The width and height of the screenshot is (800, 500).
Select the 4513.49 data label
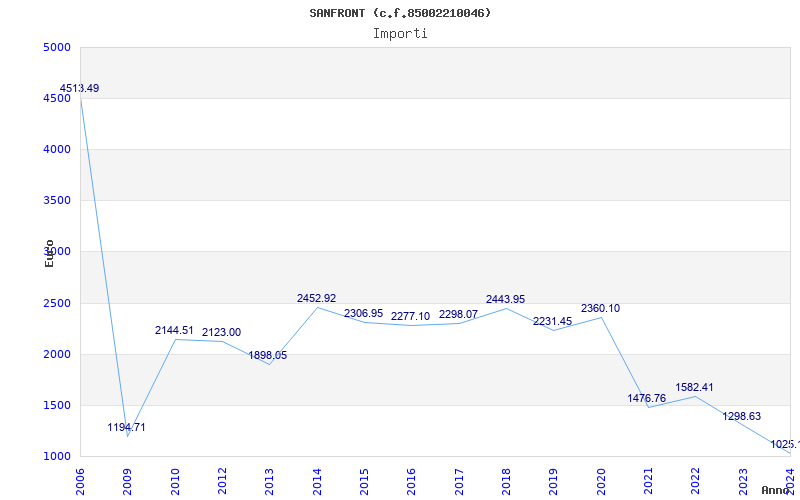click(x=79, y=88)
